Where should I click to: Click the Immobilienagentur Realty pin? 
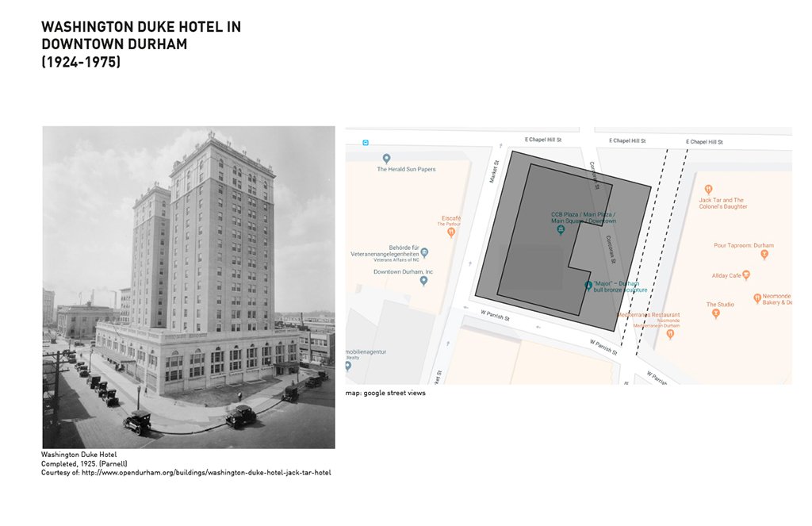tap(348, 367)
